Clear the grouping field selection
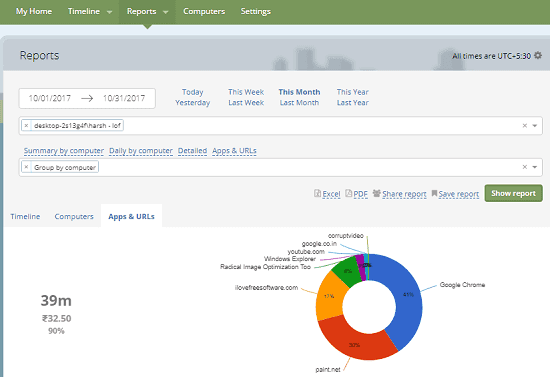This screenshot has width=550, height=377. tap(525, 167)
